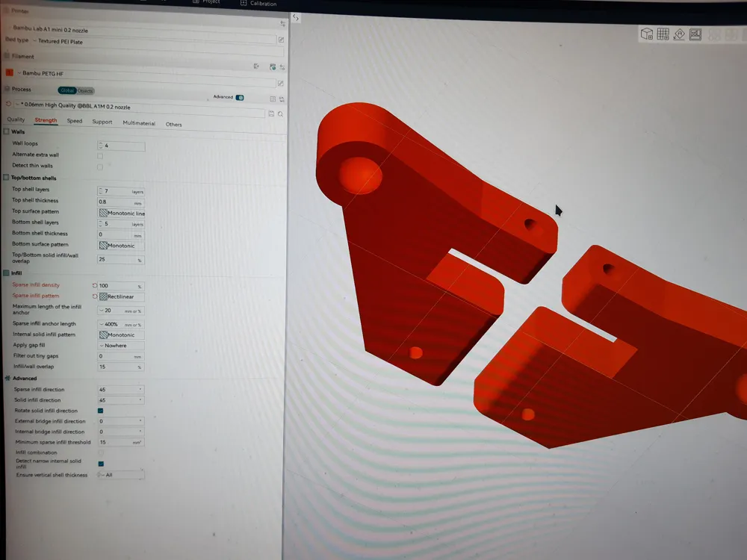The image size is (747, 560).
Task: Open the Others tab
Action: pos(173,124)
